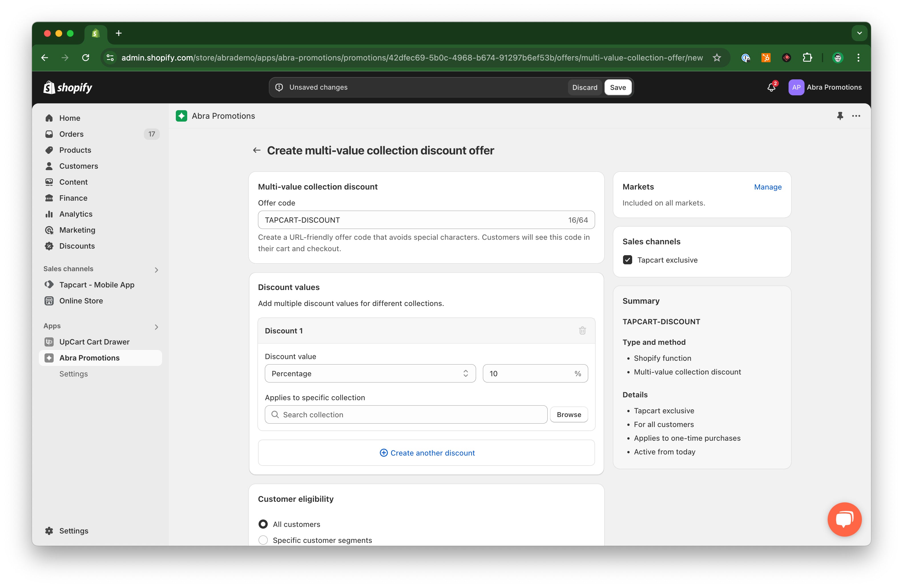Click the password manager extension icon

pyautogui.click(x=745, y=58)
